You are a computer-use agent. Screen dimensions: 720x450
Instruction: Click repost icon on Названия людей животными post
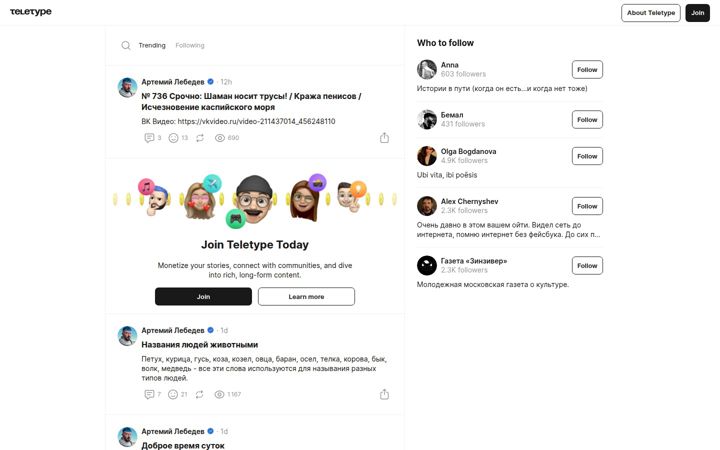(x=199, y=394)
